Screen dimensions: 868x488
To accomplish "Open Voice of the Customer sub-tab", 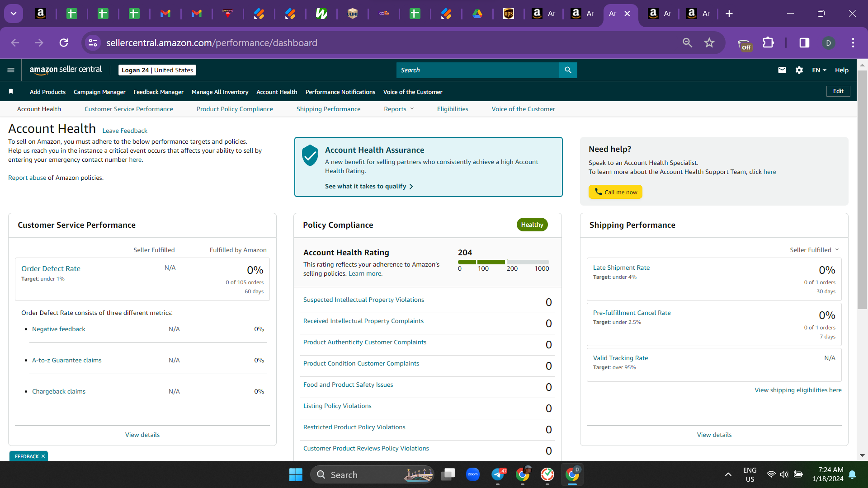I will (x=523, y=109).
